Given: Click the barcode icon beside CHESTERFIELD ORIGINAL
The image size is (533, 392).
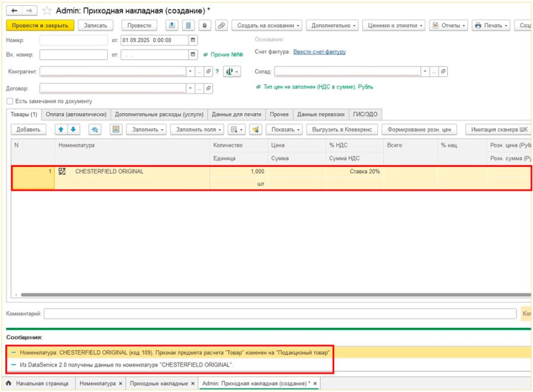Looking at the screenshot, I should point(62,171).
